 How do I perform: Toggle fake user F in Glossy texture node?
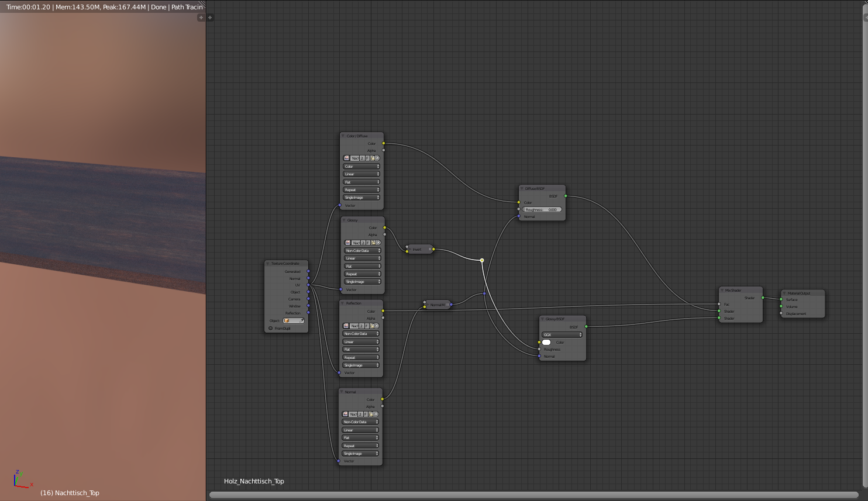(x=368, y=243)
